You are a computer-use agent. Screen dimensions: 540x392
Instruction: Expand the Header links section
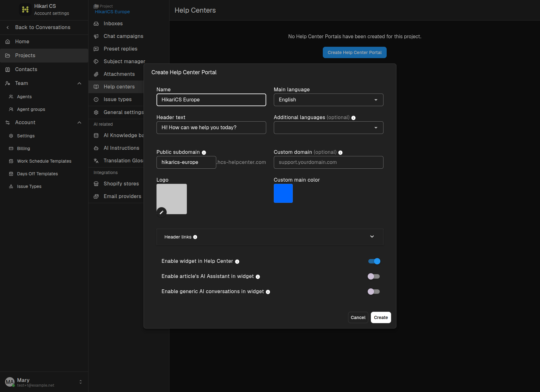point(270,237)
